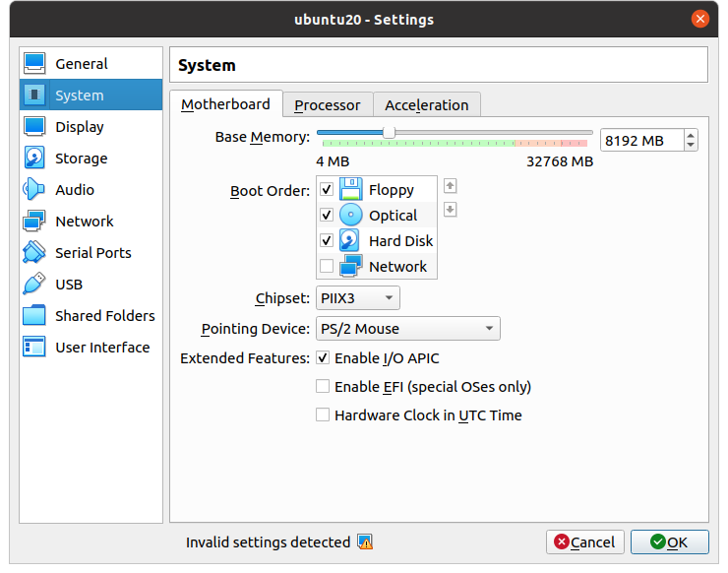The image size is (728, 573).
Task: Open USB settings via plug icon
Action: [x=34, y=284]
